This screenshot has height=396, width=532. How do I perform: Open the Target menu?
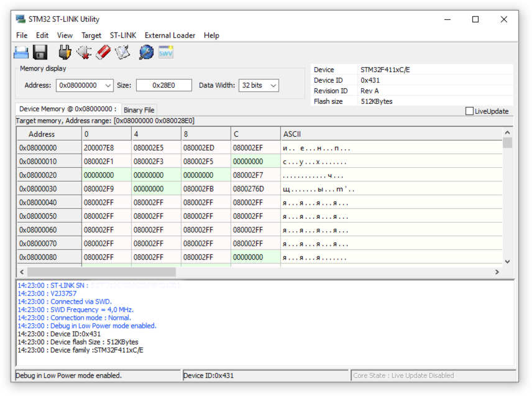coord(91,35)
